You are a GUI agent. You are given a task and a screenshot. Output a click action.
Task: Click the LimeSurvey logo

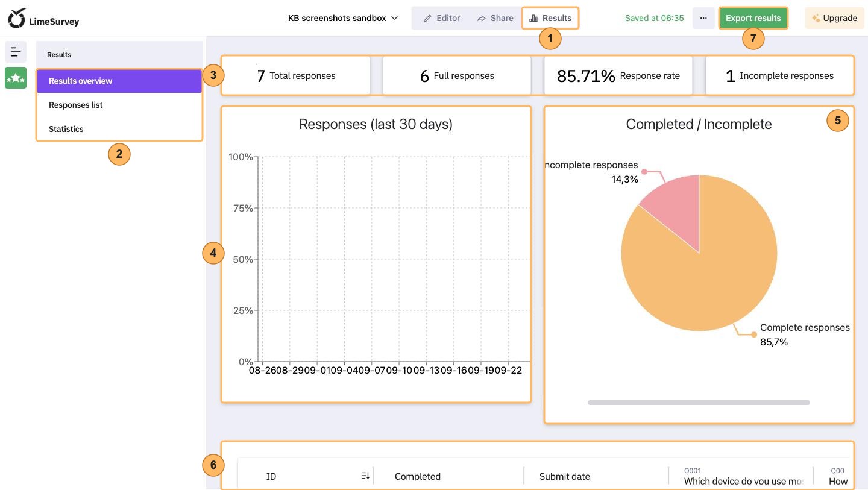43,19
